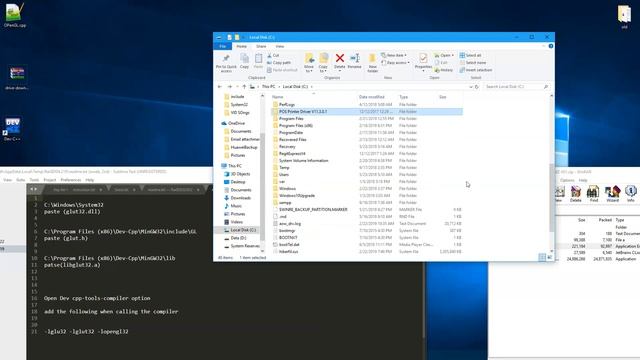This screenshot has height=360, width=640.
Task: Open address bar history dropdown
Action: pos(471,87)
